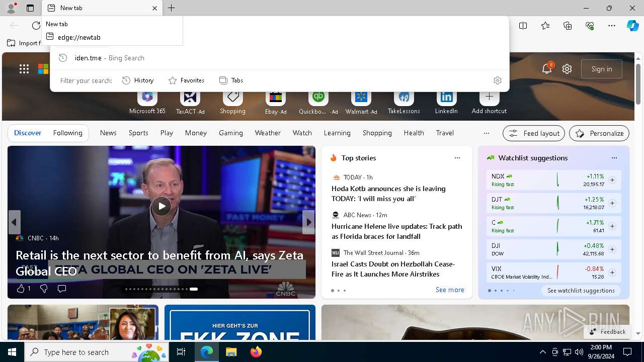Viewport: 644px width, 362px height.
Task: Filter search by History
Action: click(138, 80)
